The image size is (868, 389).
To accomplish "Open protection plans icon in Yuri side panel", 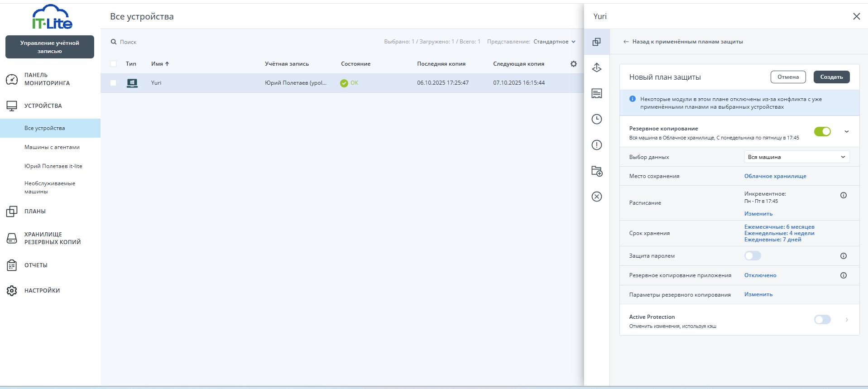I will (596, 42).
